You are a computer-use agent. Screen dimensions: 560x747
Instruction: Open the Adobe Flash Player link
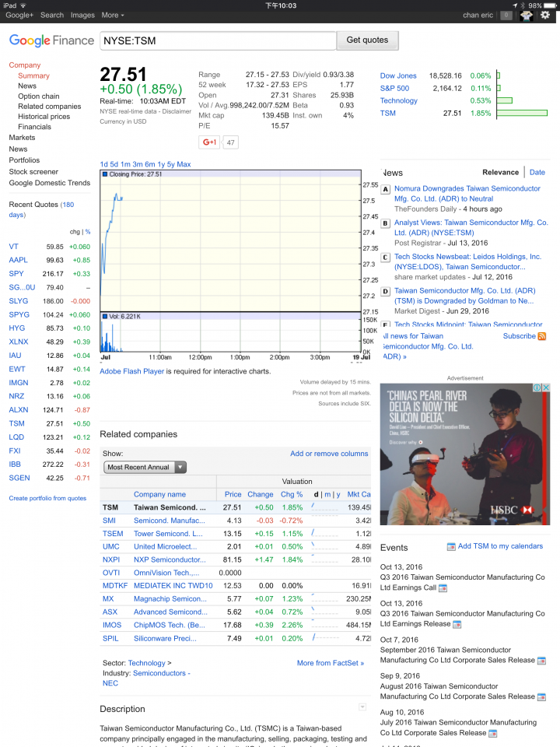pyautogui.click(x=132, y=371)
